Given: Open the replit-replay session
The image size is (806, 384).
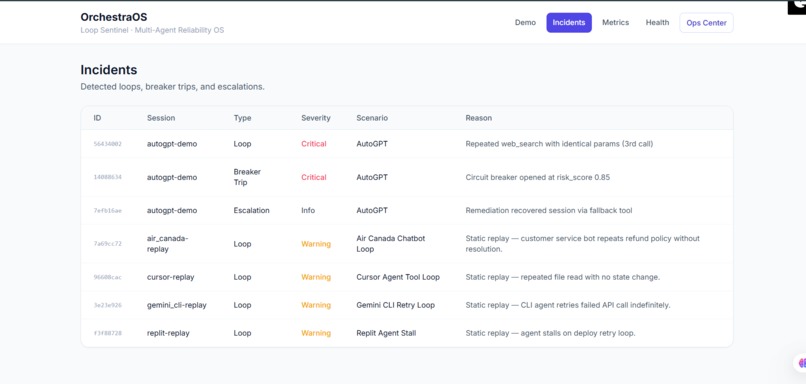Looking at the screenshot, I should [168, 333].
